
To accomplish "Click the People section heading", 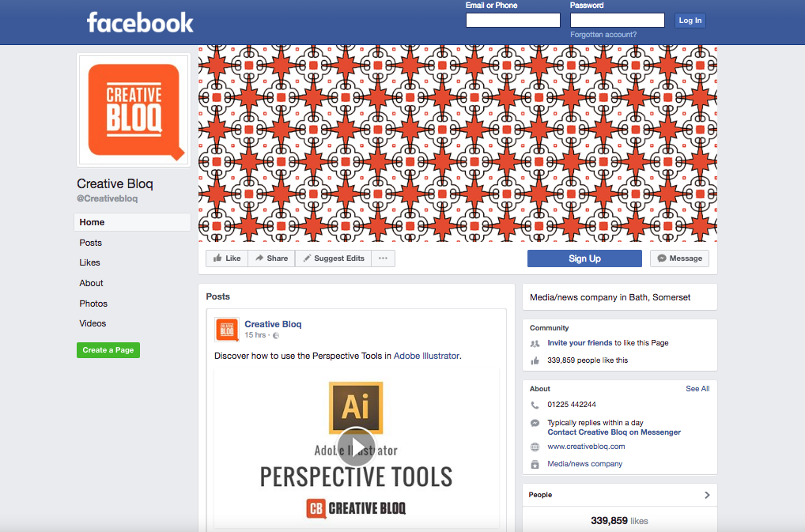I will [540, 495].
